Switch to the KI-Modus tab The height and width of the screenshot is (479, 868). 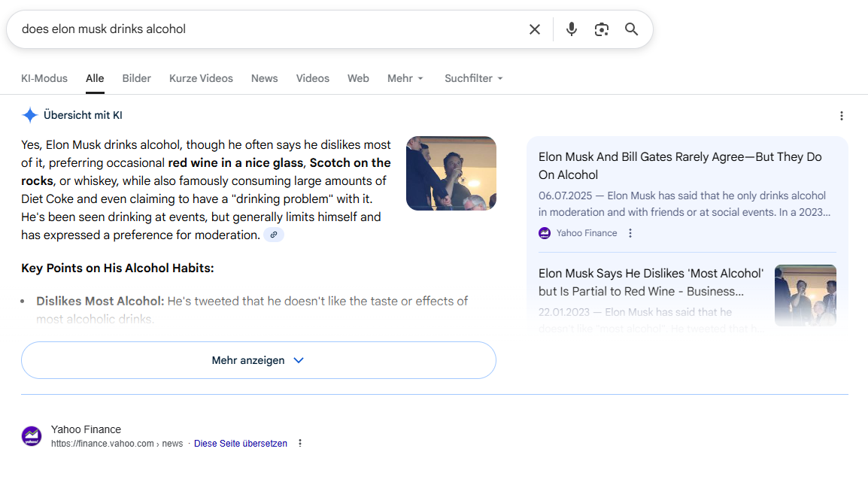coord(44,78)
